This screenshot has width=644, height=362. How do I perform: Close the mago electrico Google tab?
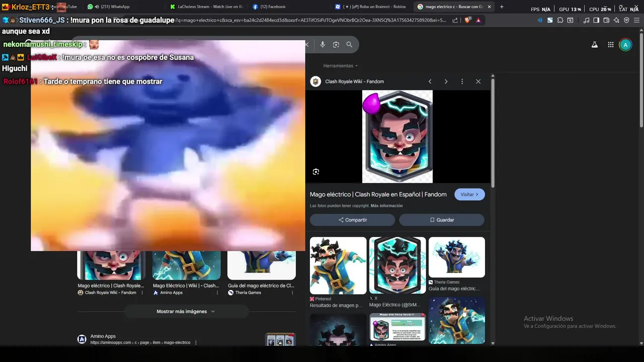(489, 7)
